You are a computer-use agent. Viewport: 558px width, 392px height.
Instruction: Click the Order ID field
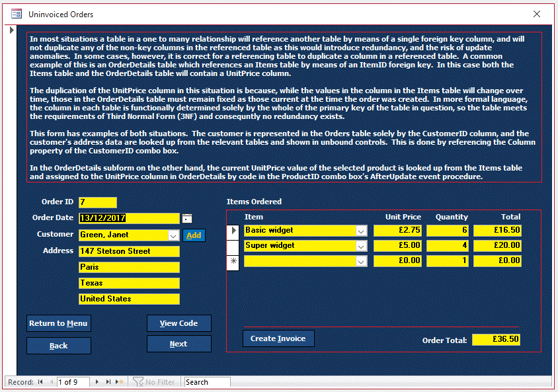(x=98, y=202)
